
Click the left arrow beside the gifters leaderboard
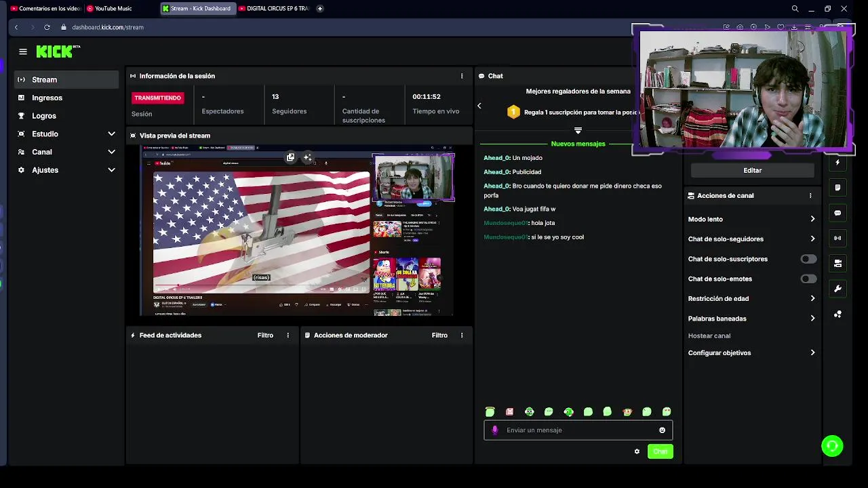(479, 106)
